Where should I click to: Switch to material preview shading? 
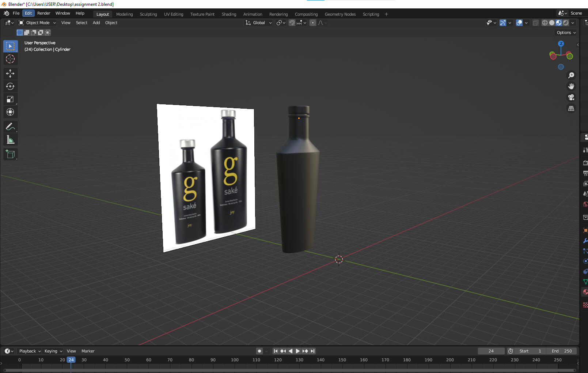point(559,23)
